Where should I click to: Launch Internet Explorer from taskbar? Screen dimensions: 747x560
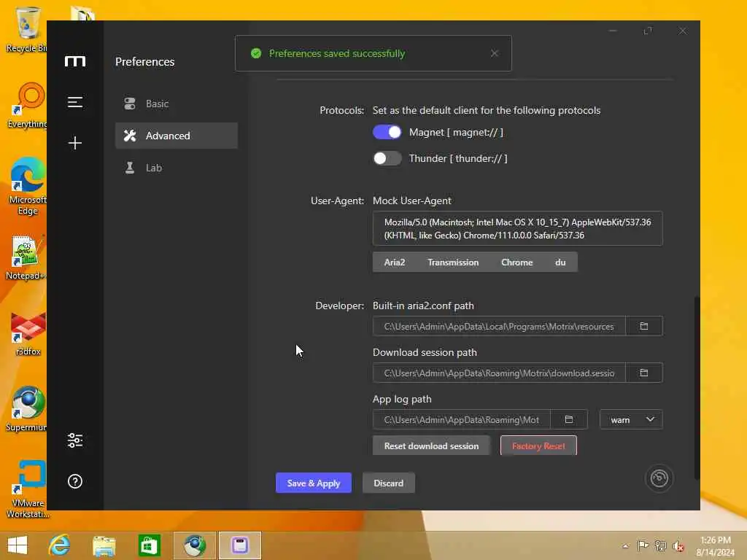pos(59,545)
